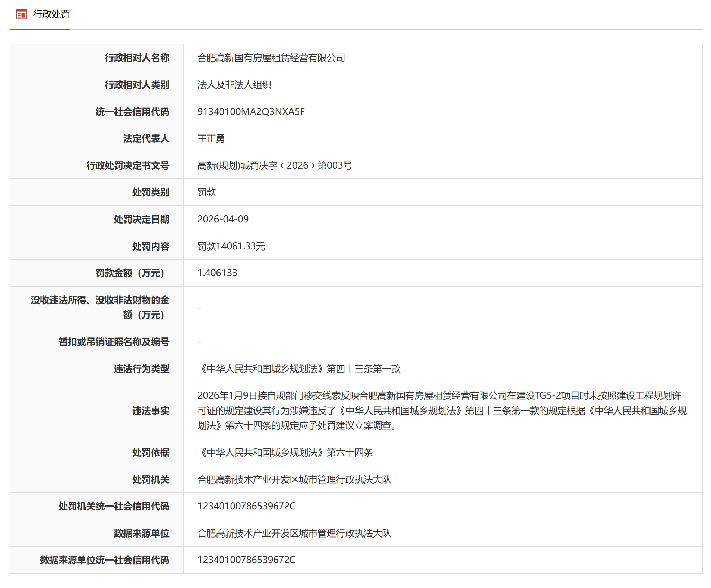Click document number 高新(规划)城罚决字 value
This screenshot has width=711, height=588.
coord(274,165)
